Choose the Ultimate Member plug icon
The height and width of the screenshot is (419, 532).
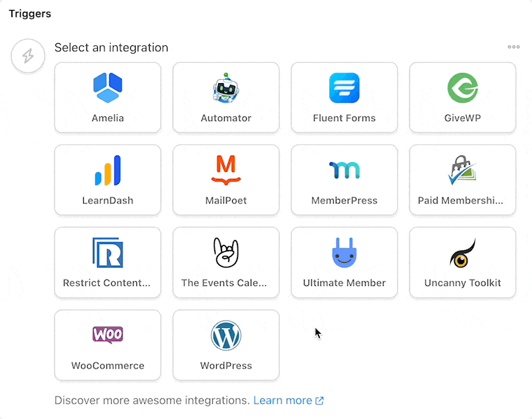tap(344, 253)
